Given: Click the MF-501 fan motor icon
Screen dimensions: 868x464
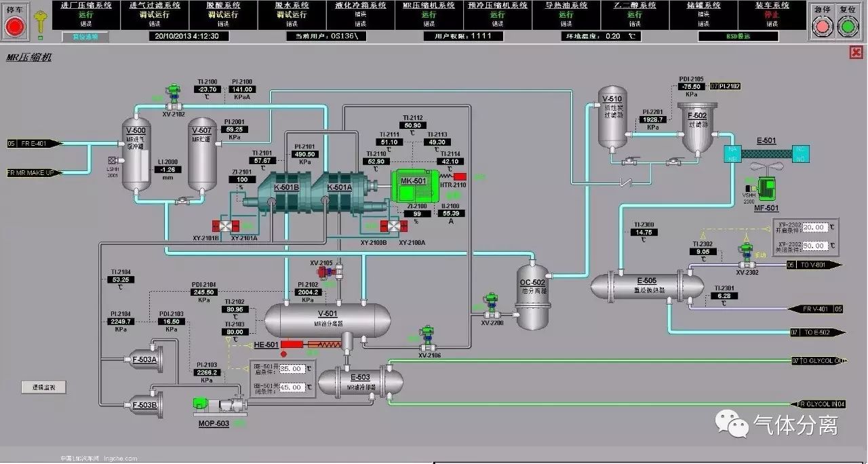Looking at the screenshot, I should point(766,189).
